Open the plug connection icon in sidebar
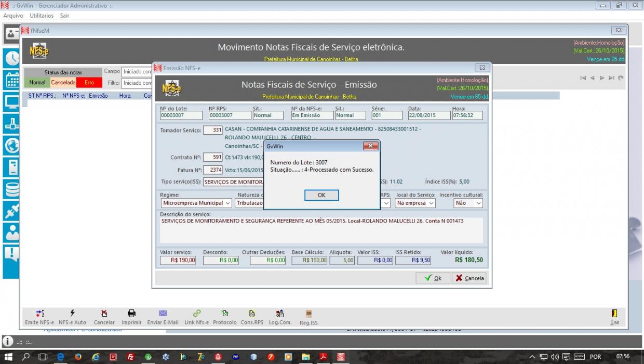This screenshot has height=364, width=644. tap(11, 211)
